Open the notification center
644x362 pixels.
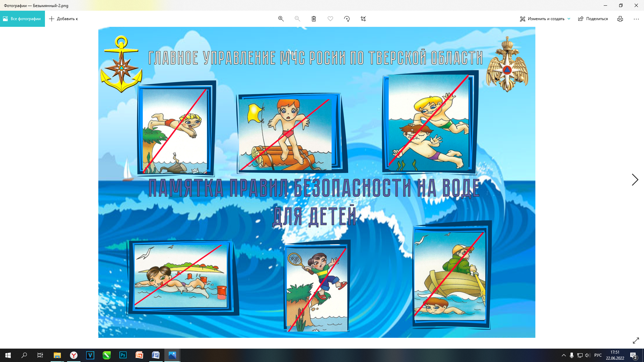pyautogui.click(x=634, y=355)
